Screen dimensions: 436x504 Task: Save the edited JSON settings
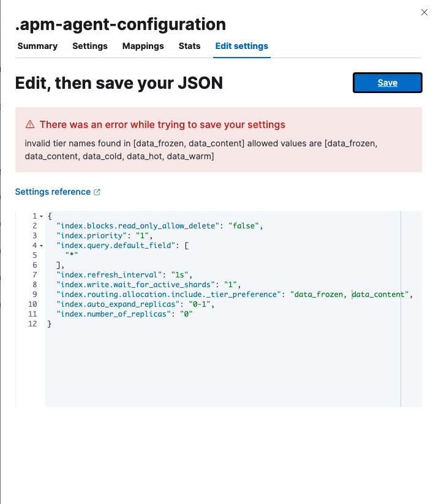coord(388,83)
